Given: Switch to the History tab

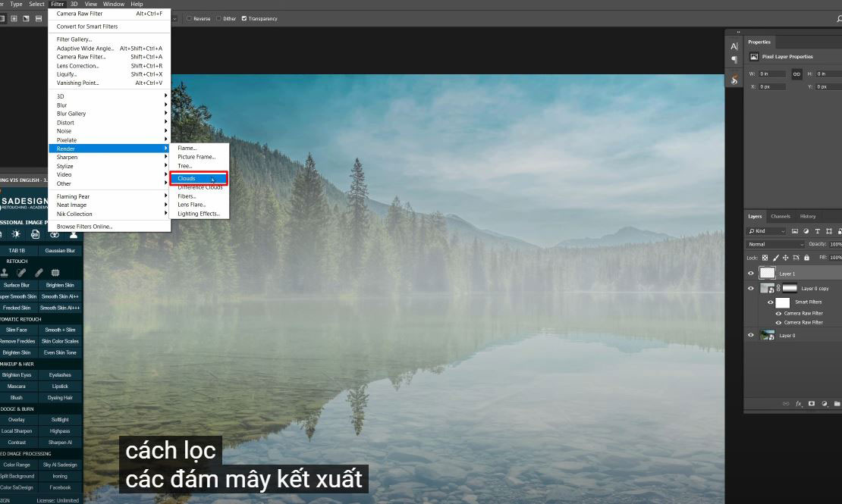Looking at the screenshot, I should (808, 216).
